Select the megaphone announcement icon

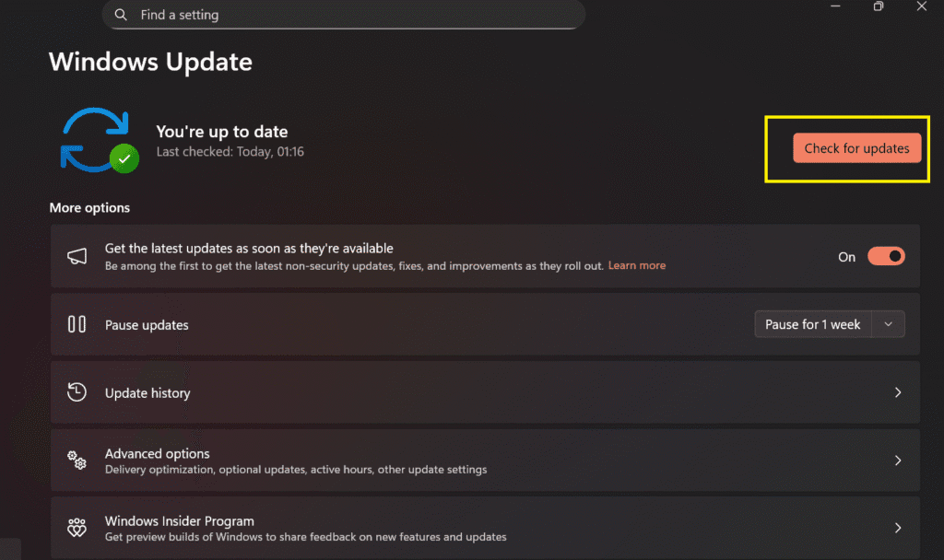click(x=77, y=255)
